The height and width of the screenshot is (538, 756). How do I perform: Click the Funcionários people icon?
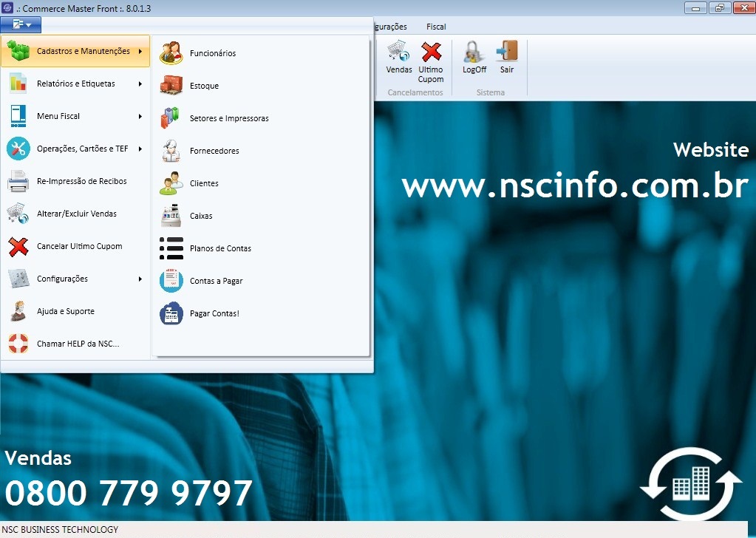click(x=171, y=53)
